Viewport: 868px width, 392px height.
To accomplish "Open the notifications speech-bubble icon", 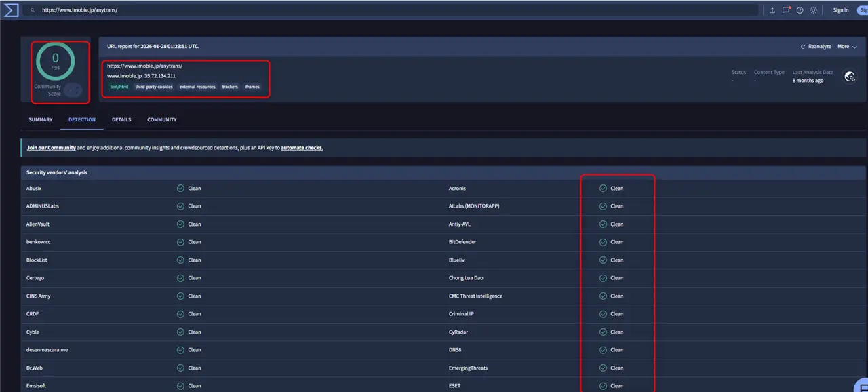I will click(786, 10).
